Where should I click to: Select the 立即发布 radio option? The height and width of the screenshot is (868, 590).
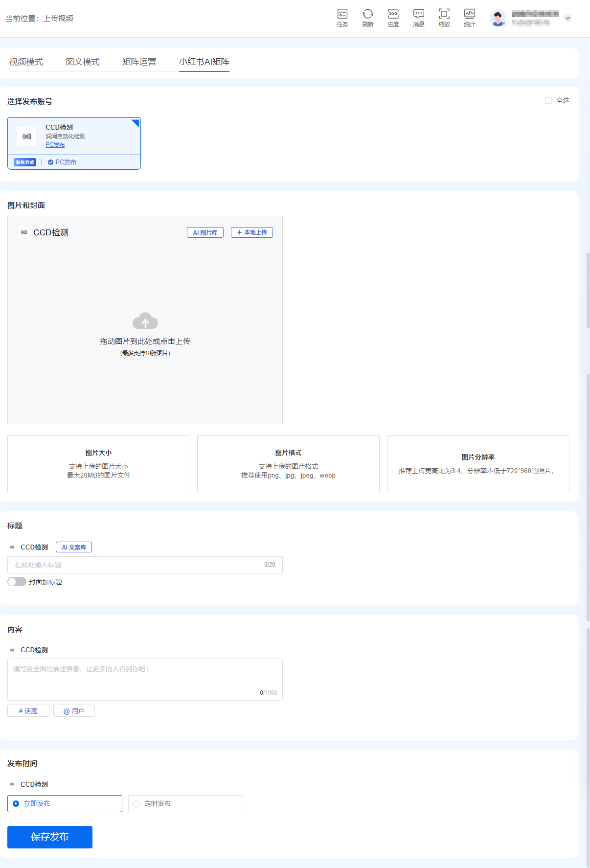coord(65,803)
